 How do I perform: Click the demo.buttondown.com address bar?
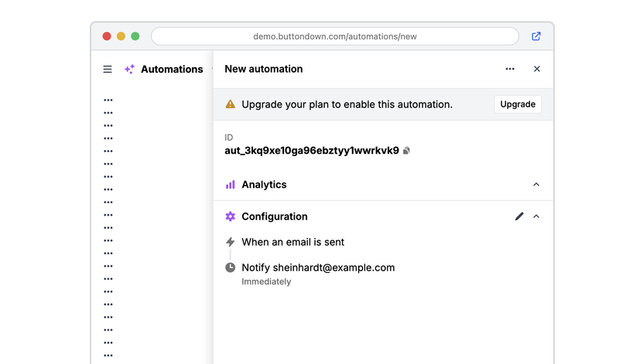click(x=334, y=36)
